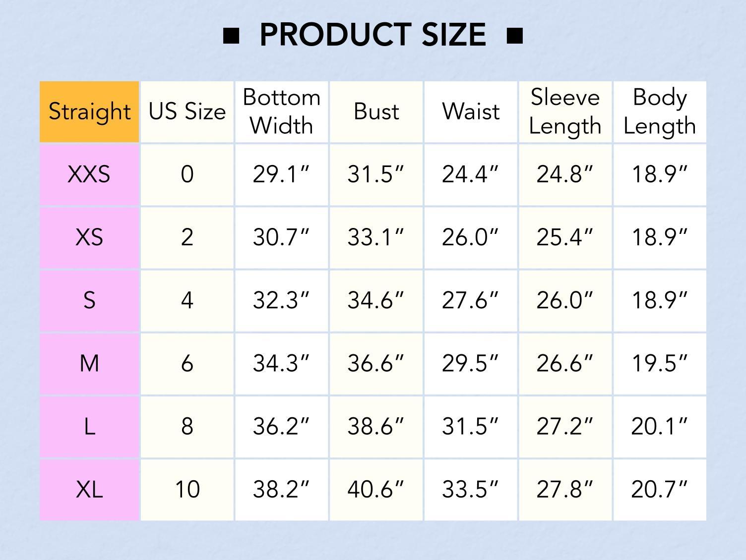Select the 40.6″ bust measurement cell
This screenshot has height=560, width=746.
tap(376, 489)
